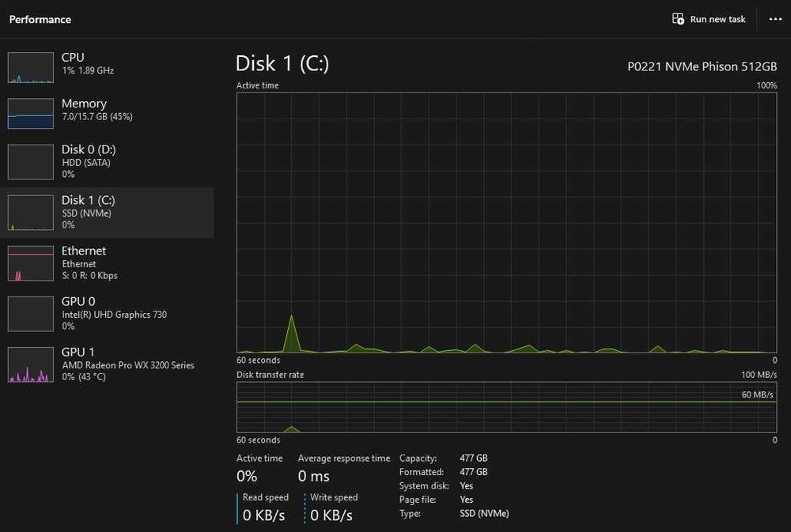
Task: Click the Read speed label
Action: pos(265,497)
